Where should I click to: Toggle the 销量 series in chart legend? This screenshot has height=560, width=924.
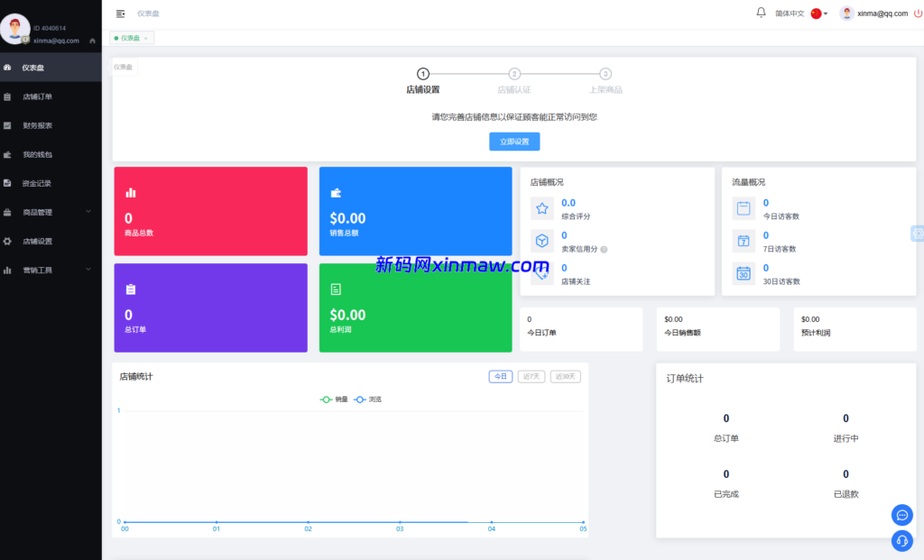[x=334, y=399]
